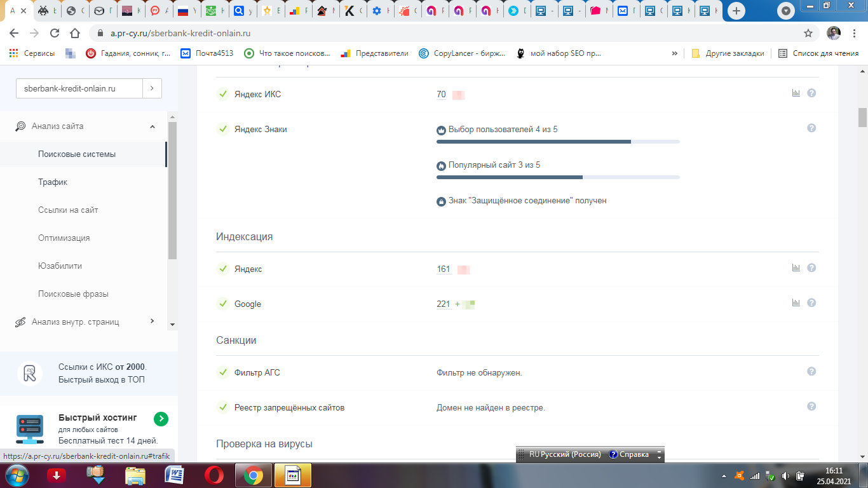The image size is (868, 488).
Task: Switch to the Russian flag tab
Action: click(183, 11)
